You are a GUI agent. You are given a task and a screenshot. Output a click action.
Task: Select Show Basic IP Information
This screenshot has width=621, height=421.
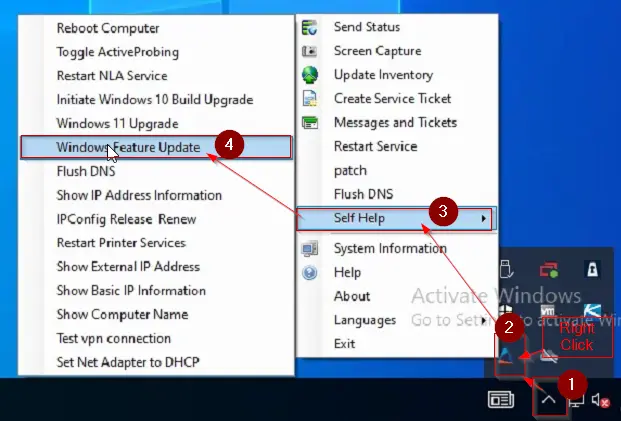click(x=157, y=291)
